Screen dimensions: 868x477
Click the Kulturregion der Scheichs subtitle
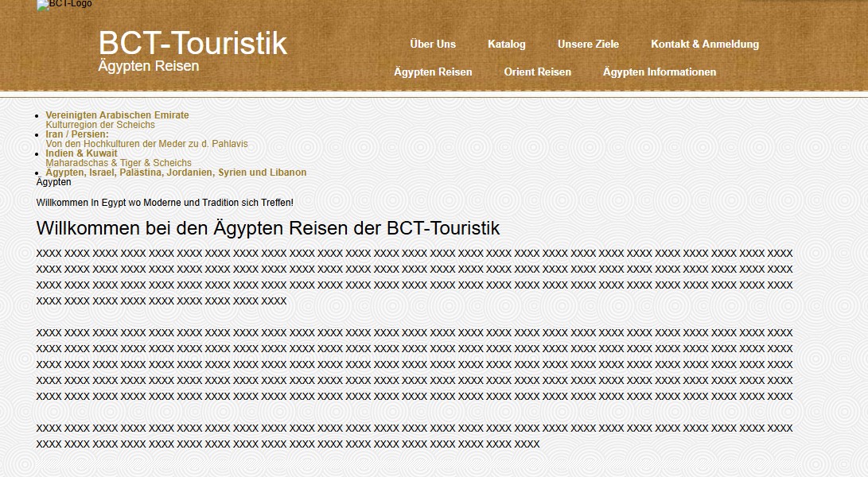point(100,125)
